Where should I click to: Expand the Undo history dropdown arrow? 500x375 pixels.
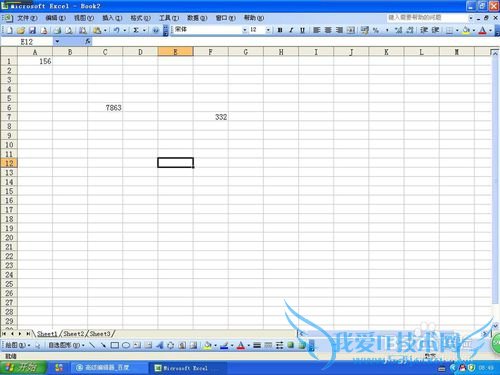pyautogui.click(x=125, y=30)
